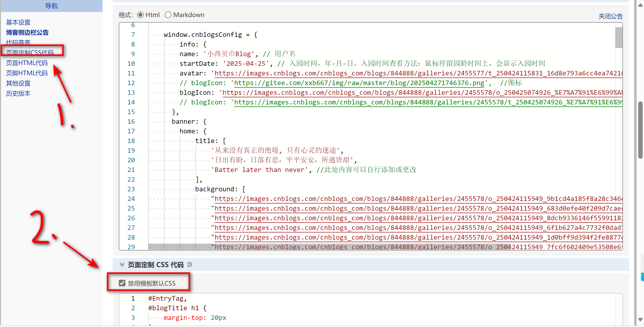
Task: Open 博客侧边栏公告 navigation item
Action: click(x=27, y=33)
